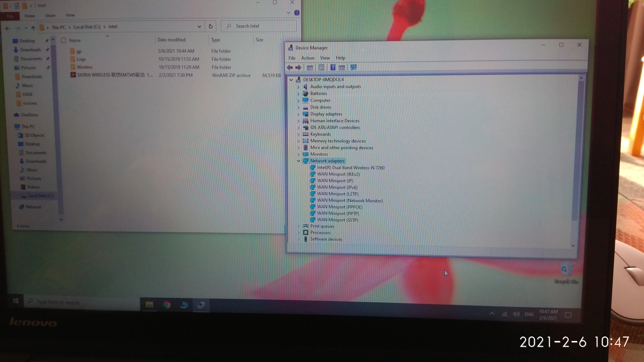Click the Device Manager vertical scrollbar down arrow

[x=573, y=246]
